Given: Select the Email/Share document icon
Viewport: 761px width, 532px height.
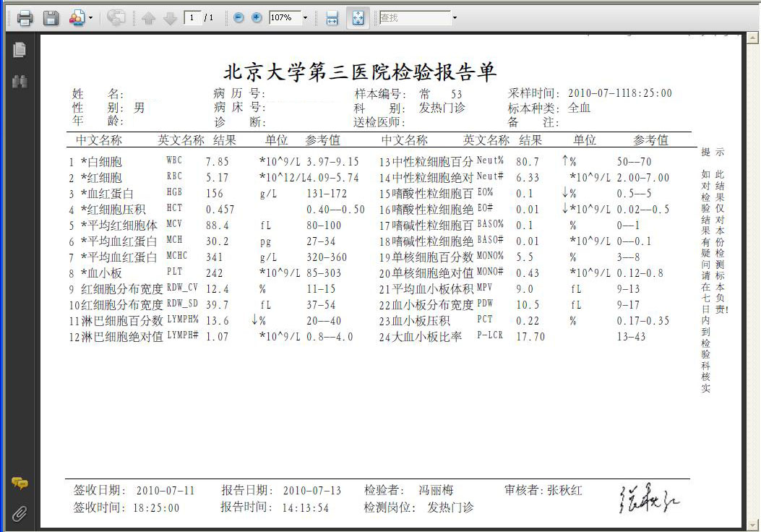Looking at the screenshot, I should pyautogui.click(x=76, y=17).
